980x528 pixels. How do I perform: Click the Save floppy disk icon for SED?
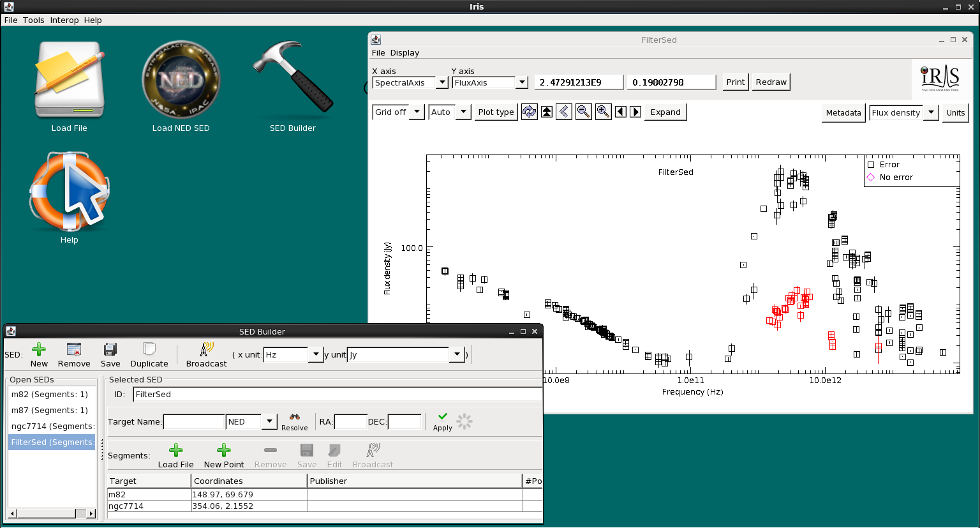click(110, 350)
